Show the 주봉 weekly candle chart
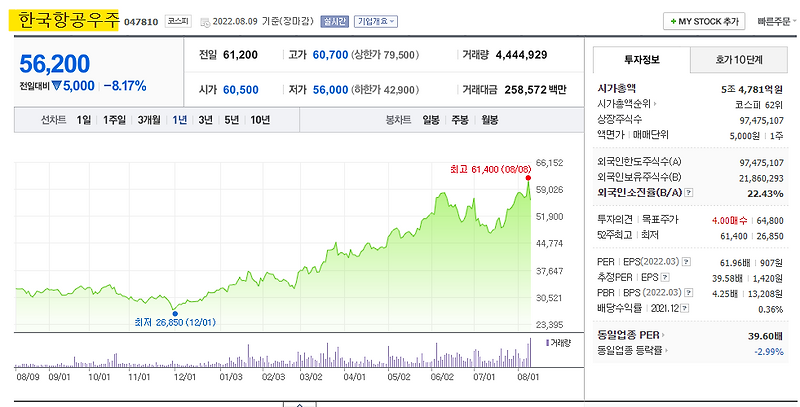 click(460, 120)
